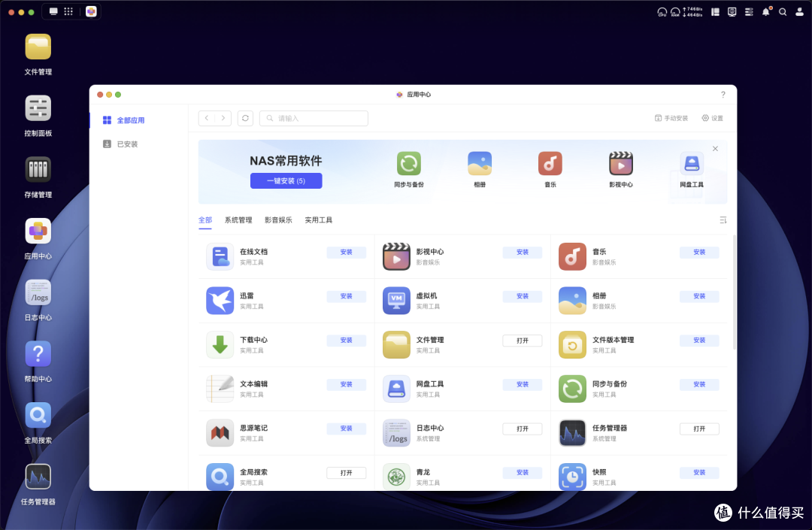Click 打开 for 全局搜索 in the list
Image resolution: width=812 pixels, height=530 pixels.
346,473
